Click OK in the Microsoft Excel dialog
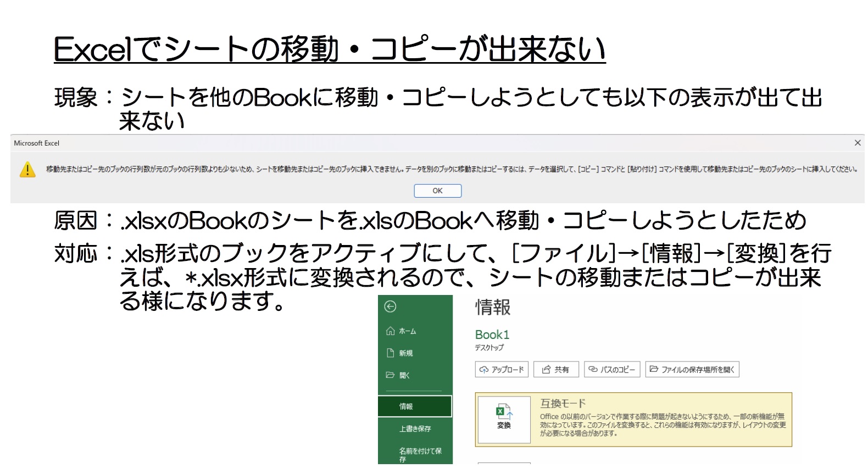Image resolution: width=868 pixels, height=468 pixels. click(437, 191)
